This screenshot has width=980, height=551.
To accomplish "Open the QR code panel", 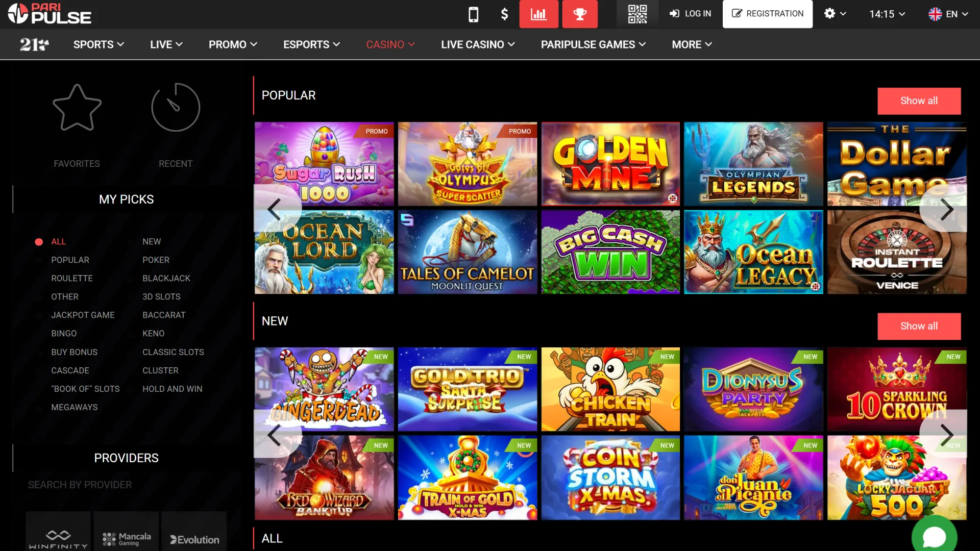I will point(636,14).
